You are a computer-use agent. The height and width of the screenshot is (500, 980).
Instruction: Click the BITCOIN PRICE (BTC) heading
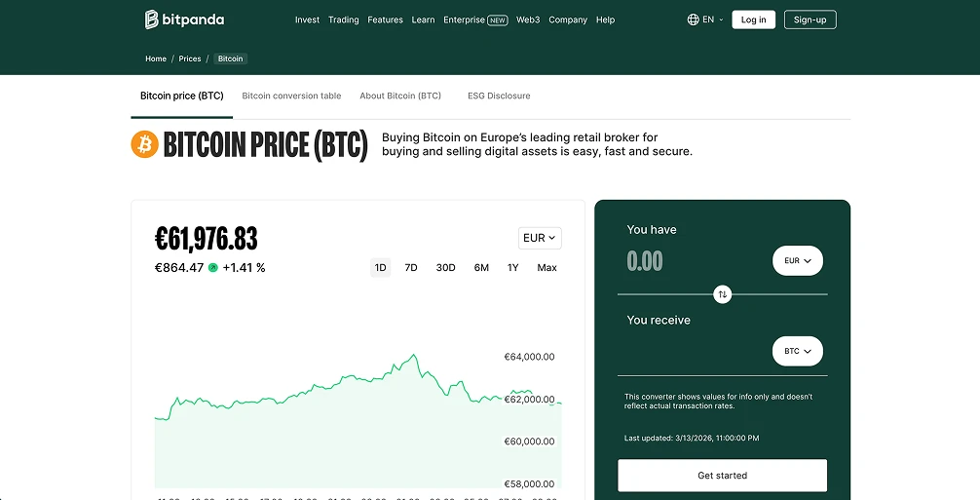tap(266, 145)
